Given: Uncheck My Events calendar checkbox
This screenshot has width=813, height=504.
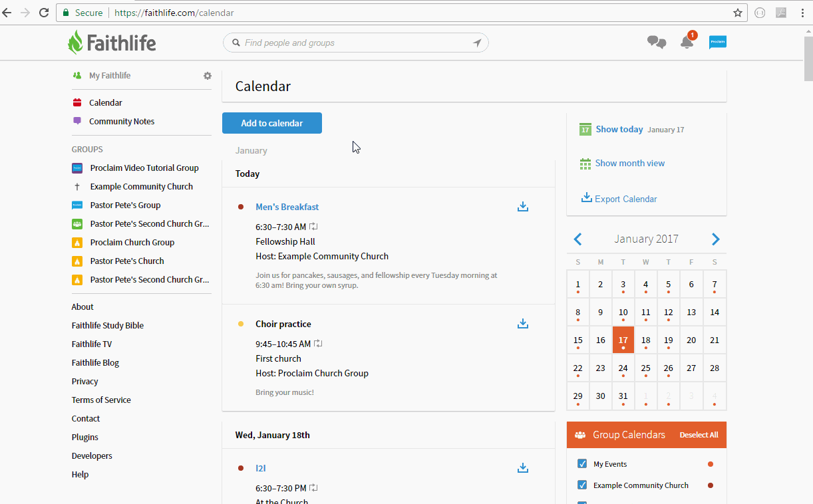Looking at the screenshot, I should coord(582,464).
